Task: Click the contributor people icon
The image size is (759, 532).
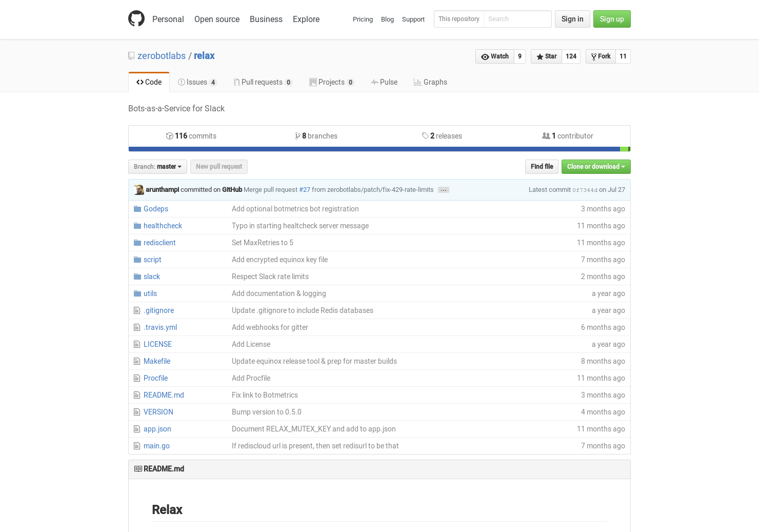Action: (546, 136)
